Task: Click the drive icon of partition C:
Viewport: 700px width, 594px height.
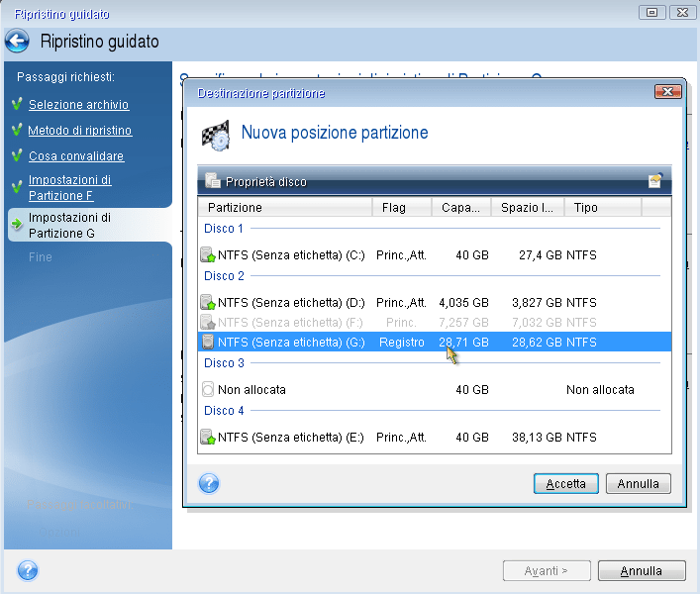Action: tap(208, 254)
